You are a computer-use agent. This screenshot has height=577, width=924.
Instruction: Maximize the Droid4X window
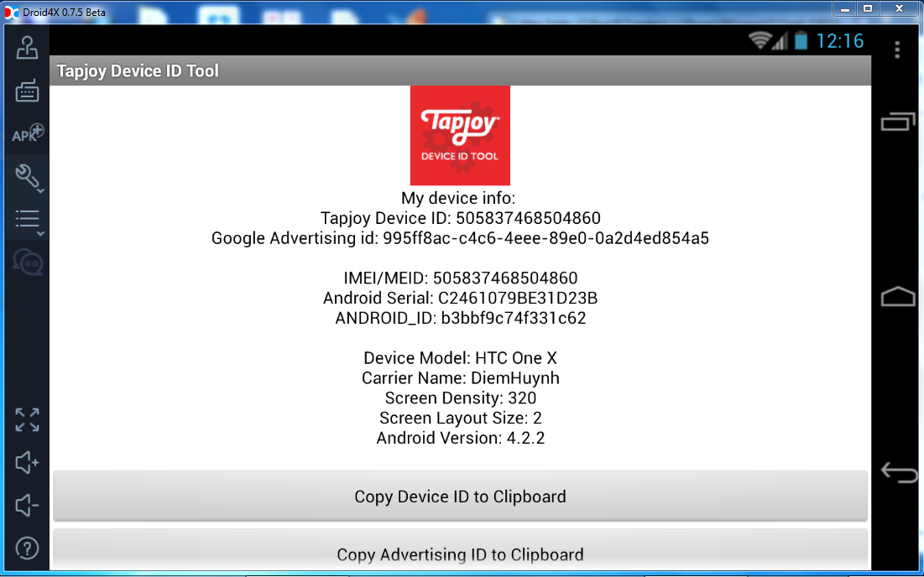(x=868, y=9)
